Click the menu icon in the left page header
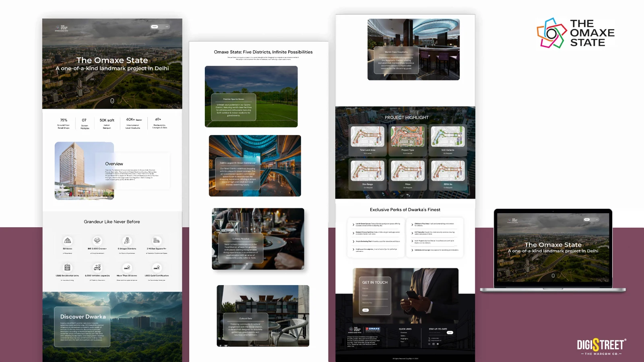The height and width of the screenshot is (362, 644). coord(167,27)
